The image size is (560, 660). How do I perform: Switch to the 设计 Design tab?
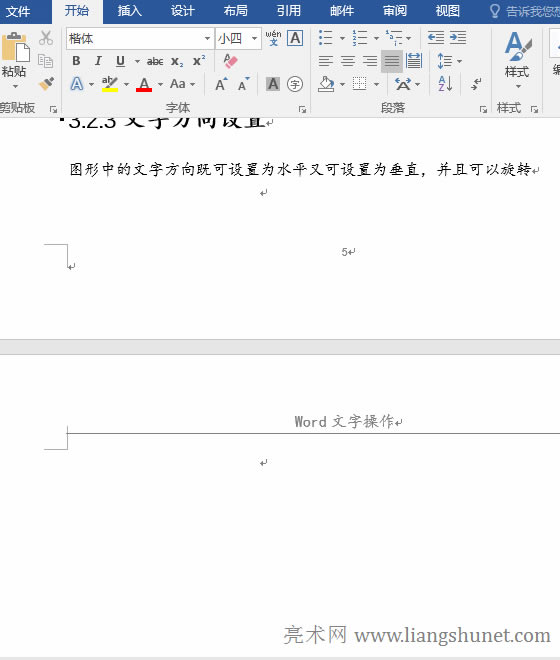(x=182, y=11)
